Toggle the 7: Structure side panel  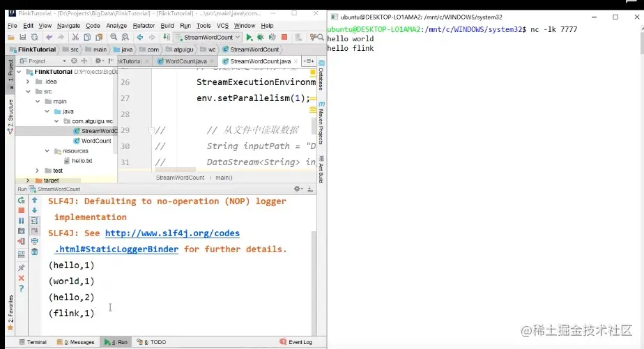click(x=10, y=116)
